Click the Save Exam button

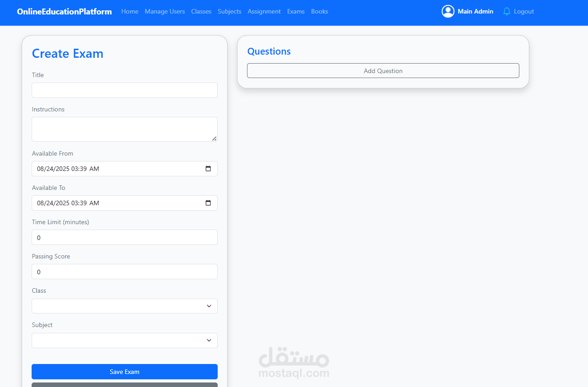coord(125,372)
